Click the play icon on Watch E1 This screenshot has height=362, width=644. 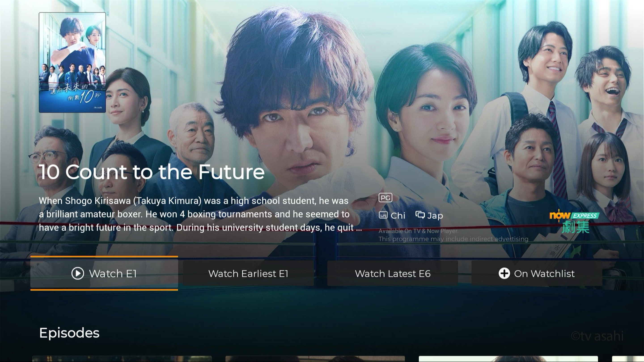78,273
